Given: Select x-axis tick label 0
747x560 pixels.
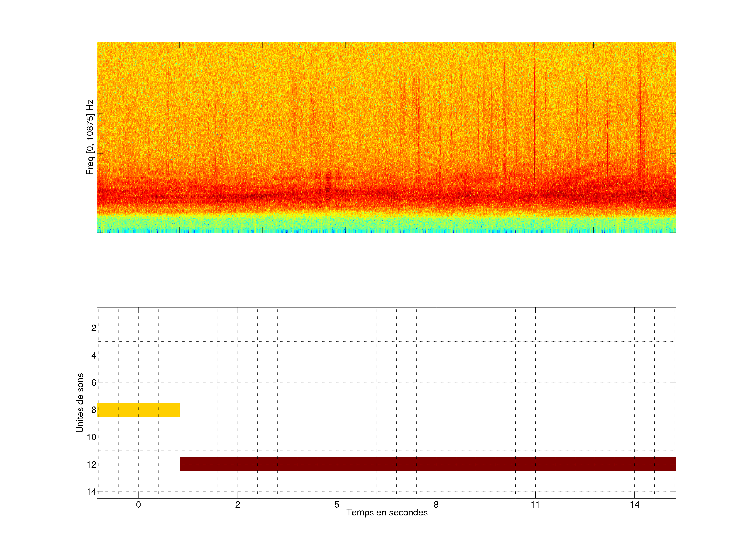Looking at the screenshot, I should pyautogui.click(x=139, y=505).
